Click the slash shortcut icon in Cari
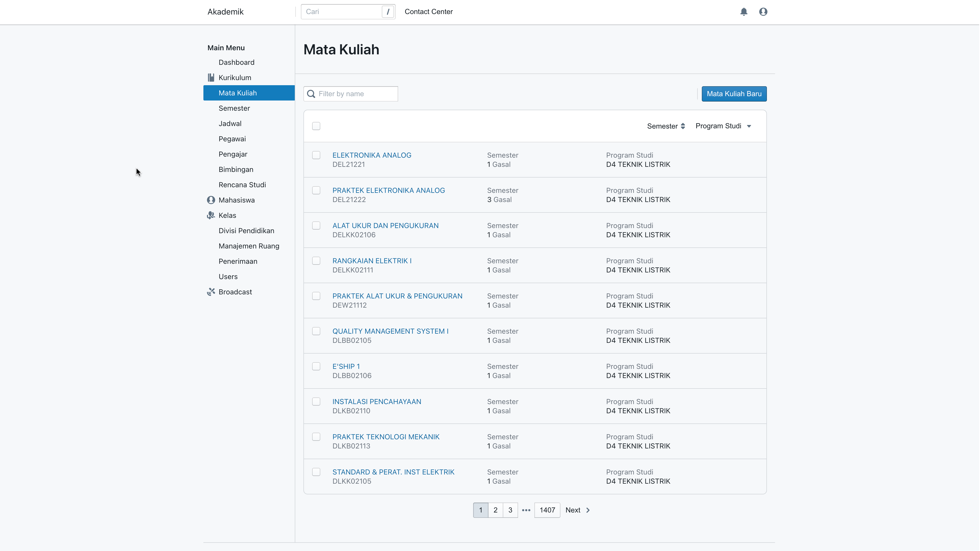This screenshot has height=551, width=980. (388, 12)
